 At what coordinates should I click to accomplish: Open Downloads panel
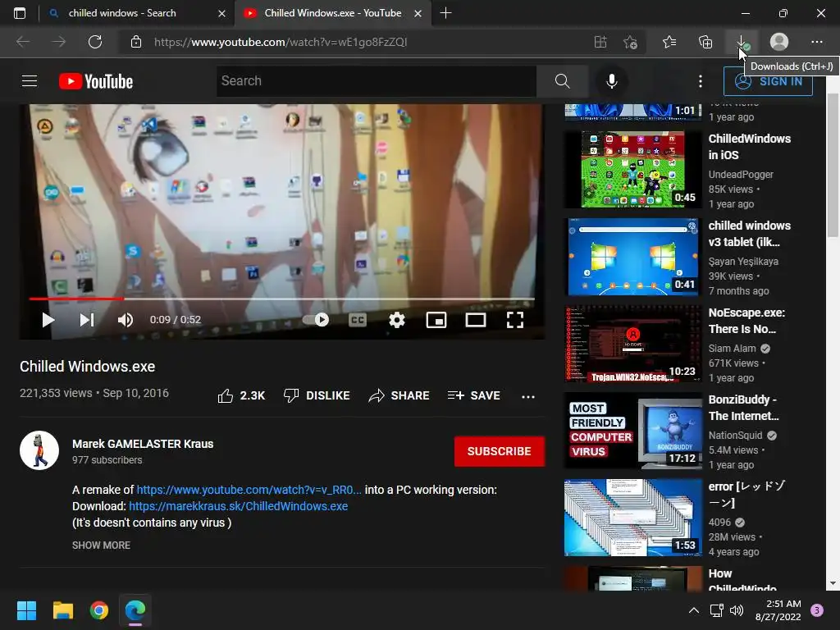(x=742, y=42)
